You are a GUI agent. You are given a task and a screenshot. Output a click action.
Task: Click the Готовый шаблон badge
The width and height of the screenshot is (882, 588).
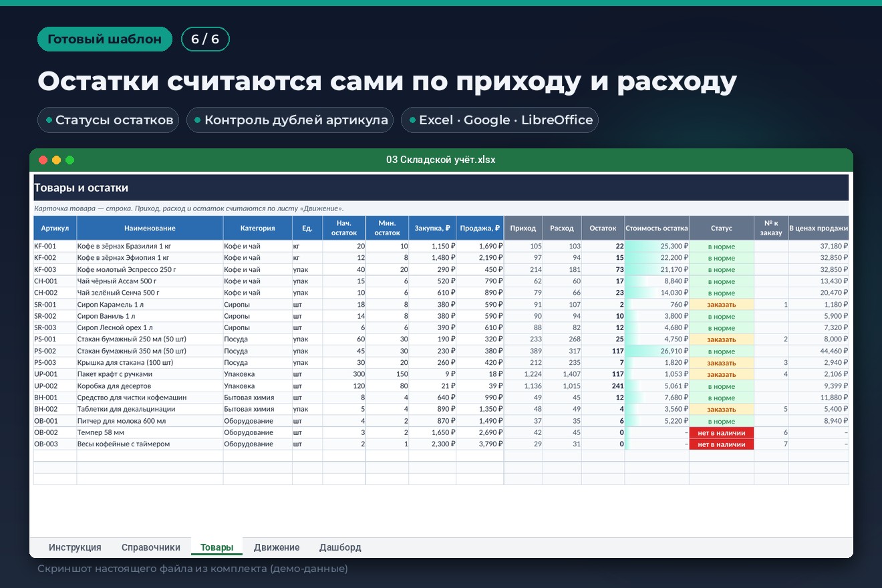[x=105, y=39]
